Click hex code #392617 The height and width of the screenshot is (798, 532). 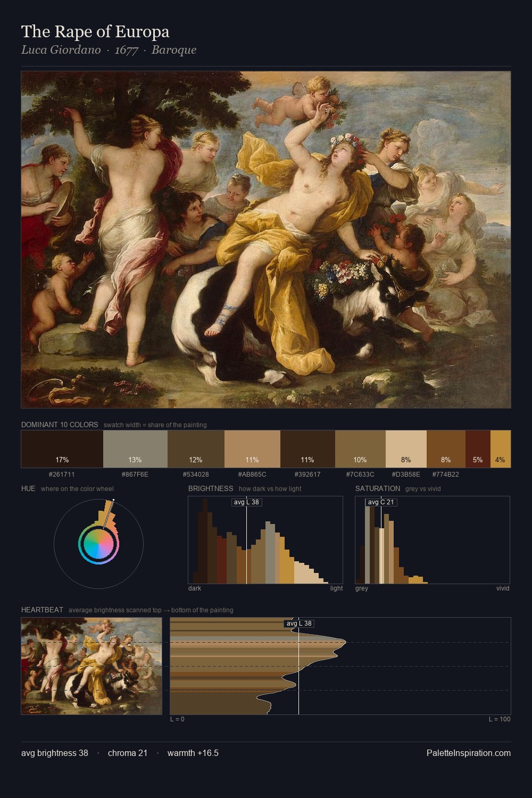point(307,475)
